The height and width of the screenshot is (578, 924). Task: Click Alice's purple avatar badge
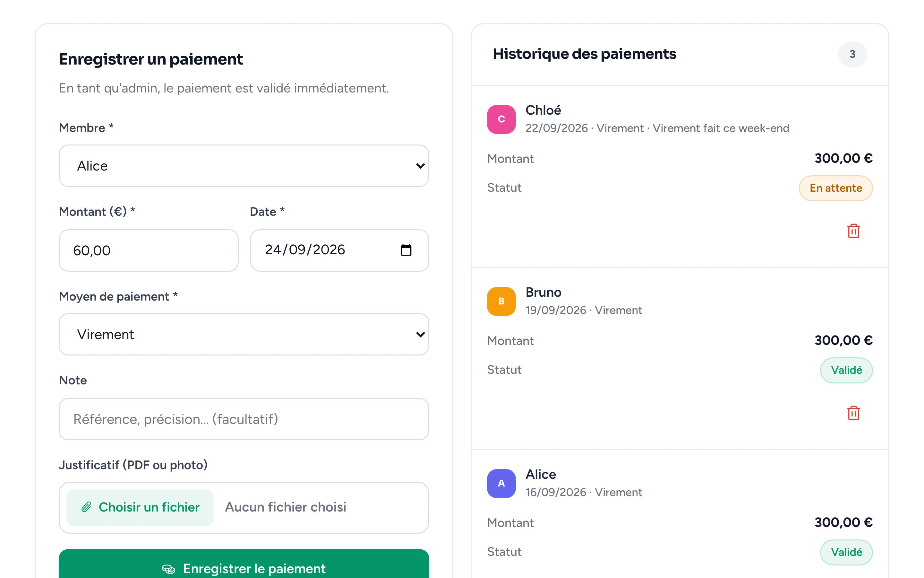click(x=501, y=483)
